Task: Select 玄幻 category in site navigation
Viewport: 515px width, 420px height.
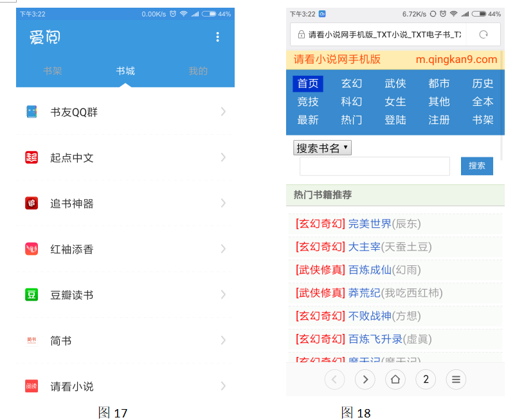Action: 352,83
